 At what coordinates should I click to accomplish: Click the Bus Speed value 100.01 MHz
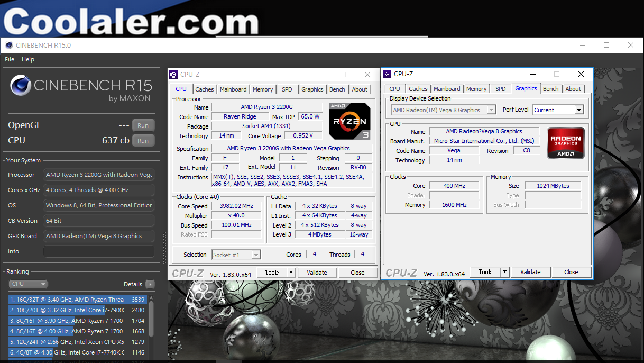[236, 225]
